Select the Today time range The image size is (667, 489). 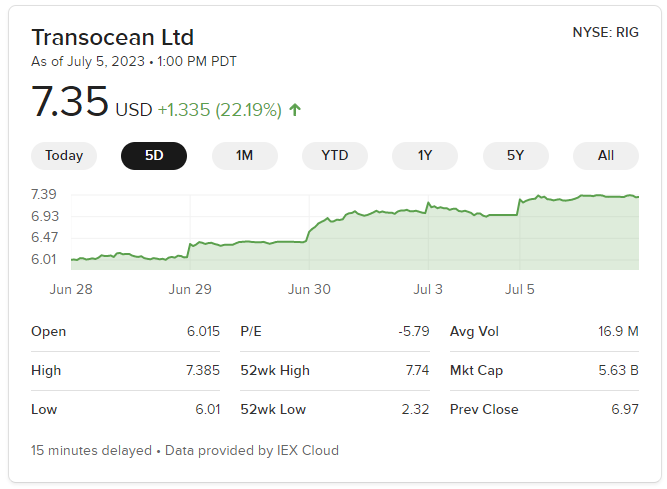[64, 156]
